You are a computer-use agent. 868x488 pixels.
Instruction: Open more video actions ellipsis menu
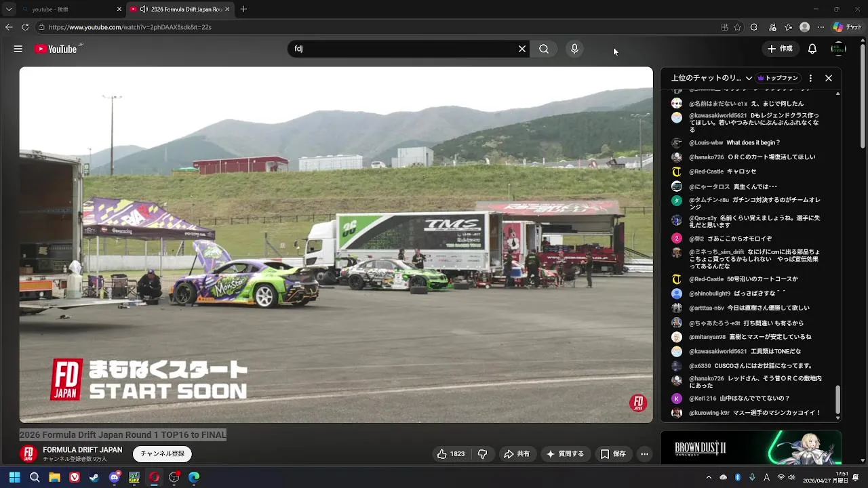point(645,454)
